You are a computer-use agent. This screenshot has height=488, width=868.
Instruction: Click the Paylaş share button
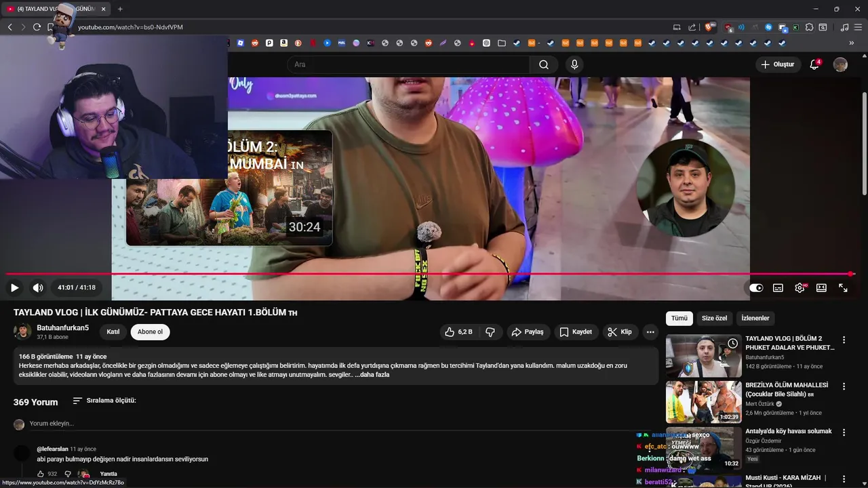(528, 332)
